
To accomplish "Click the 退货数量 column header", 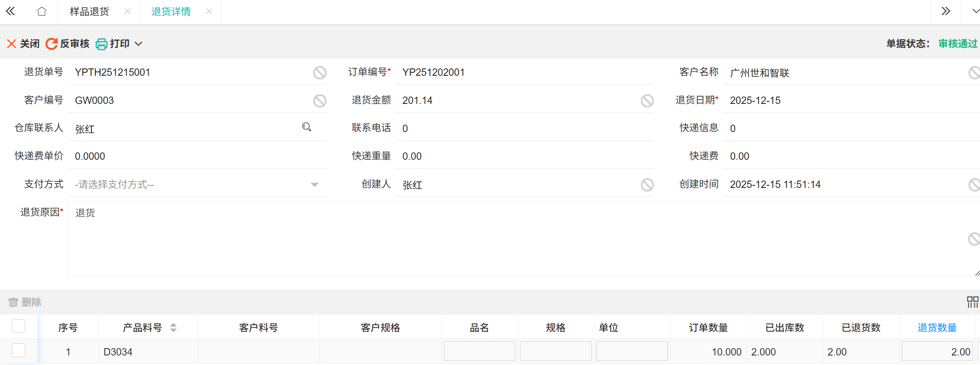I will click(937, 328).
